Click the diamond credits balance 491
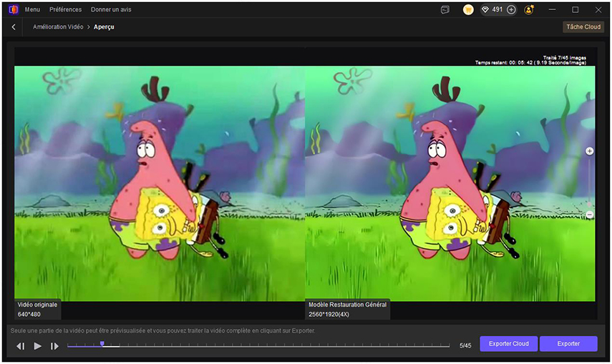Screen dimensions: 612x364 tap(494, 10)
